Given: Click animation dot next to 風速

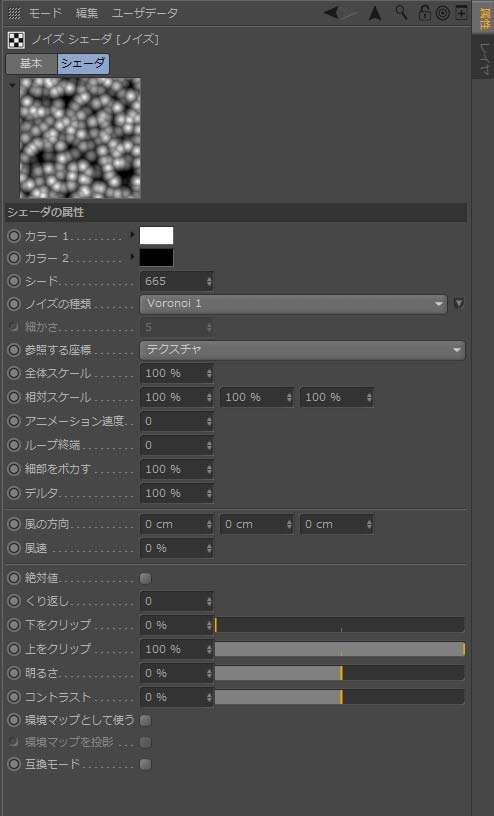Looking at the screenshot, I should [x=14, y=548].
